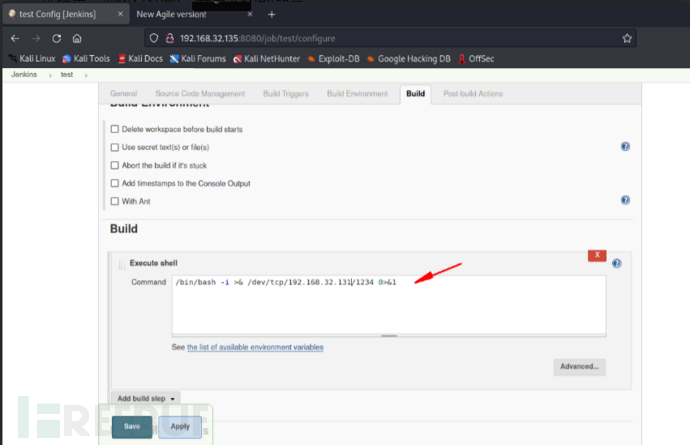Open the Jenkins breadcrumb menu arrow
Screen dimensions: 690x445
50,75
